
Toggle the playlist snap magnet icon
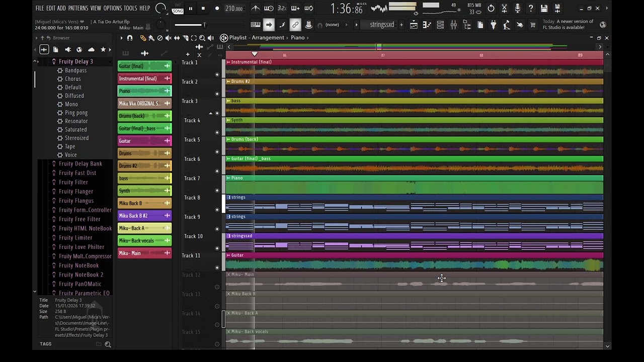pos(130,38)
